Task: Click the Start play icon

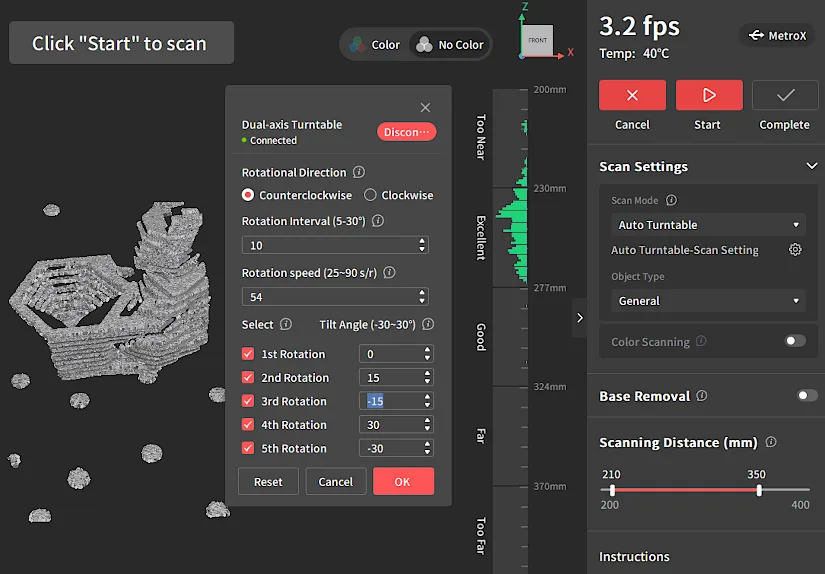Action: (x=709, y=95)
